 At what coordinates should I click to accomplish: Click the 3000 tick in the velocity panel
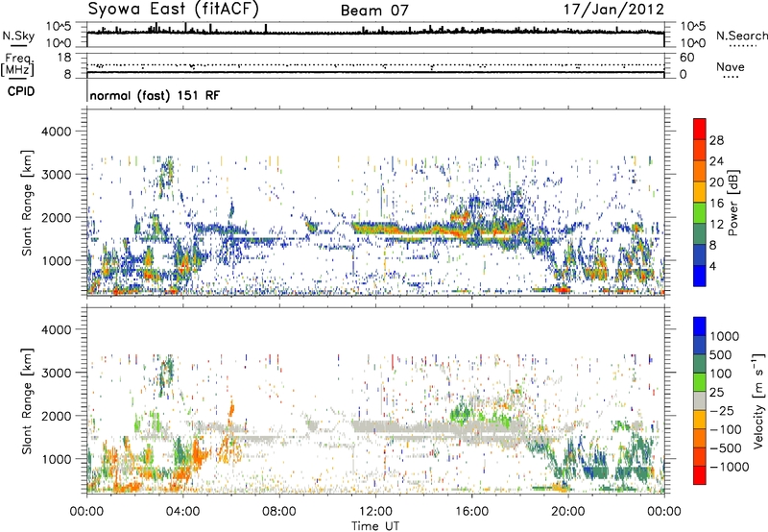[56, 373]
